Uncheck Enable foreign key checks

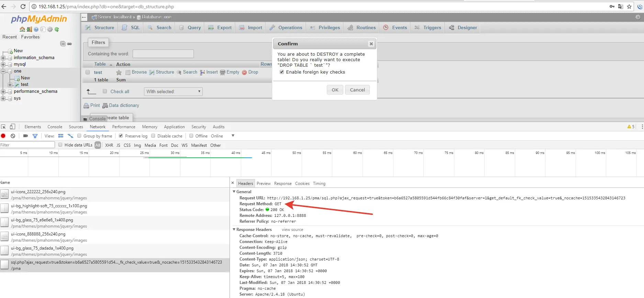click(x=282, y=72)
